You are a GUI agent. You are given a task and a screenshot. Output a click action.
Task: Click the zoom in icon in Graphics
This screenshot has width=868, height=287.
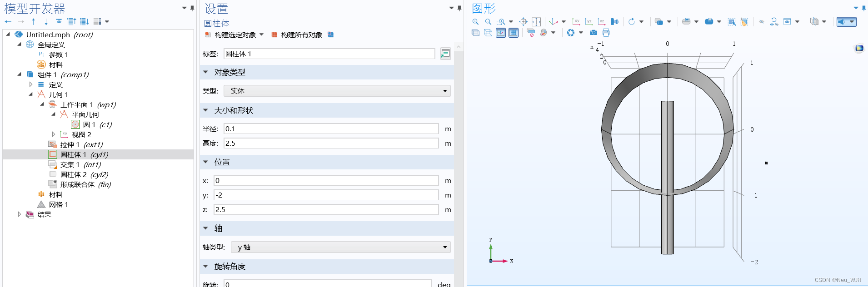475,22
